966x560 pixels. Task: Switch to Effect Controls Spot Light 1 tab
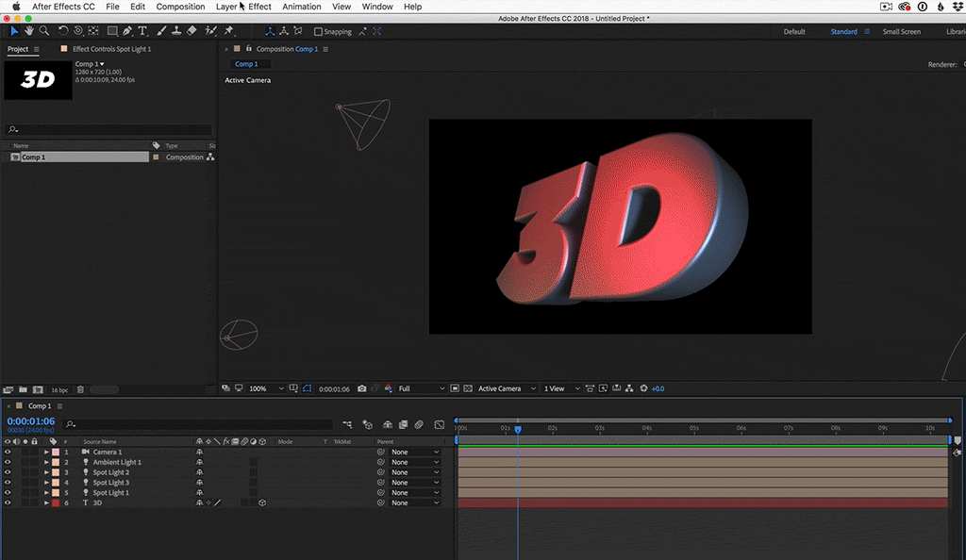[111, 49]
